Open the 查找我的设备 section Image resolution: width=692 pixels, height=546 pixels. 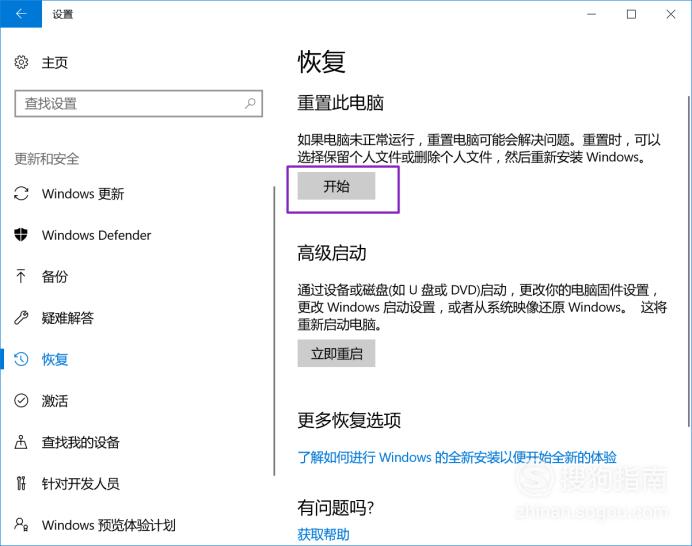80,442
